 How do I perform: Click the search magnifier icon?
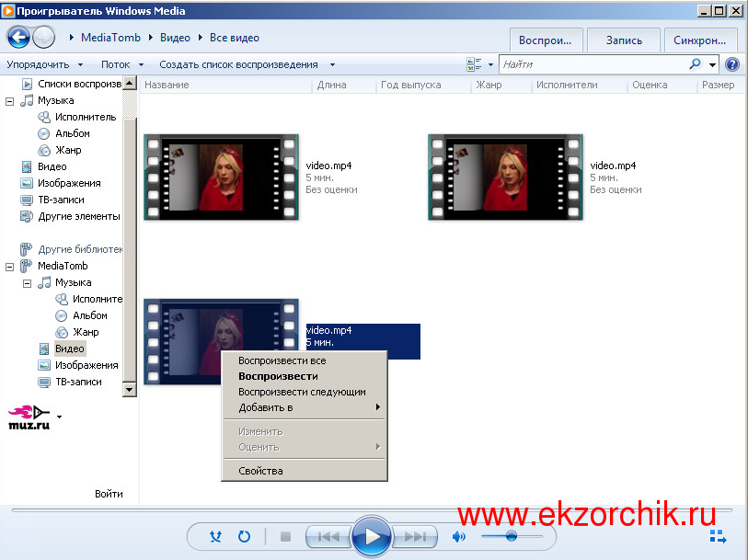coord(695,63)
